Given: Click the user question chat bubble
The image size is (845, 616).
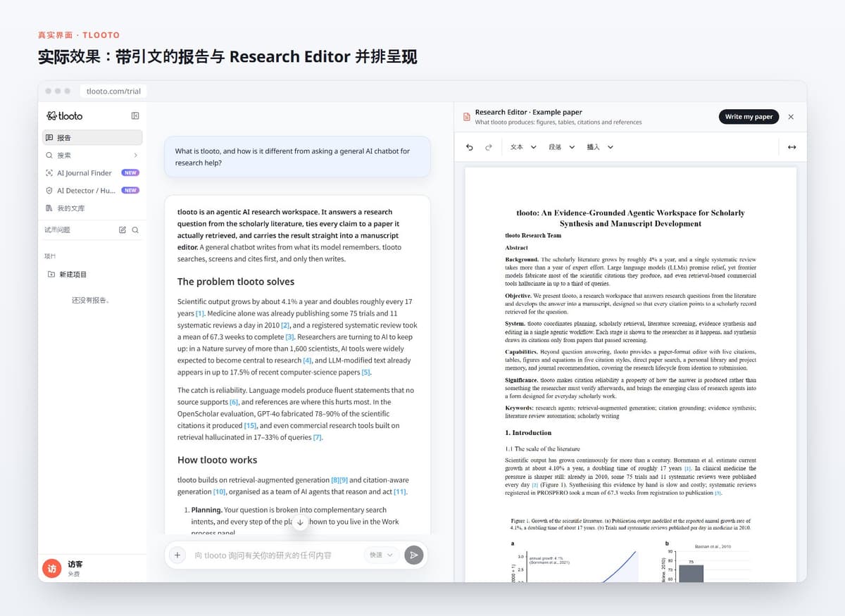Looking at the screenshot, I should (x=297, y=157).
